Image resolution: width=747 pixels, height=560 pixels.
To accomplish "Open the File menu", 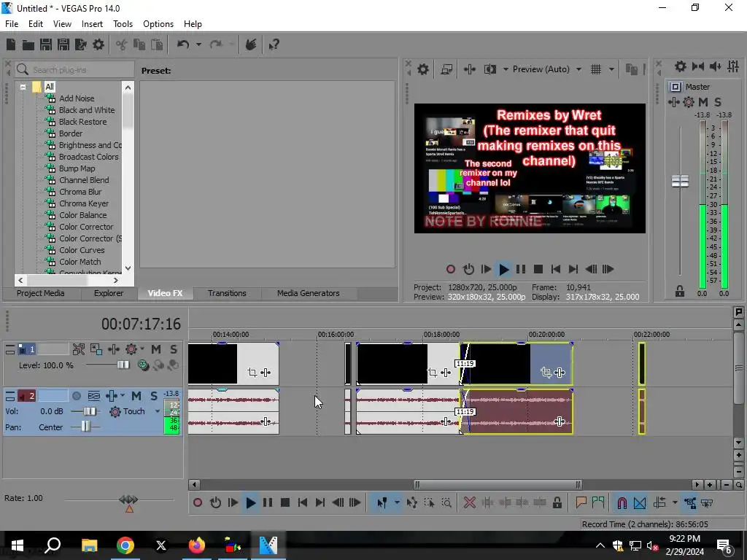I will coord(12,24).
